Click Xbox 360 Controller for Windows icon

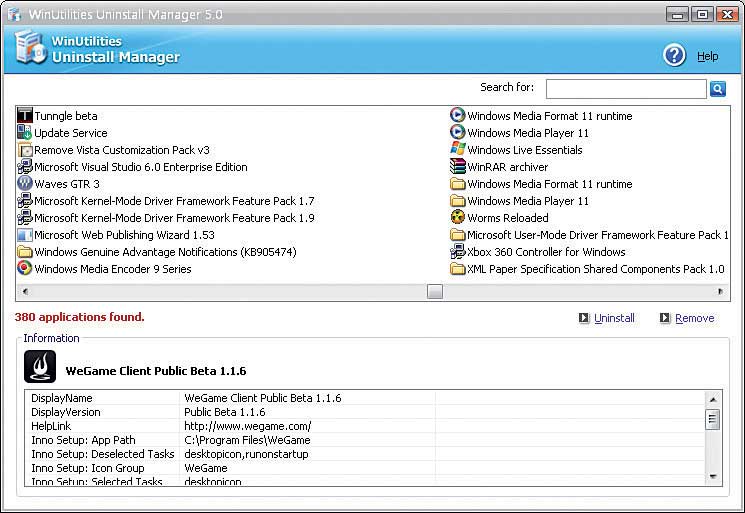(458, 252)
